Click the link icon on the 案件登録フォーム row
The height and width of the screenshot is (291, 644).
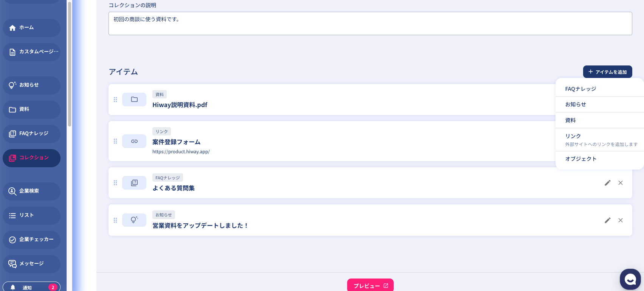[x=134, y=141]
